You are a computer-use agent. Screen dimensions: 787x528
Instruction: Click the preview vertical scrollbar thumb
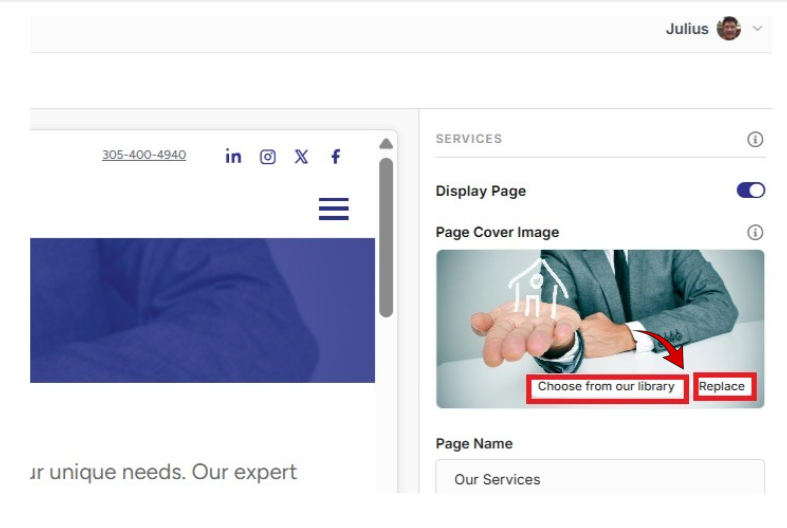[386, 237]
